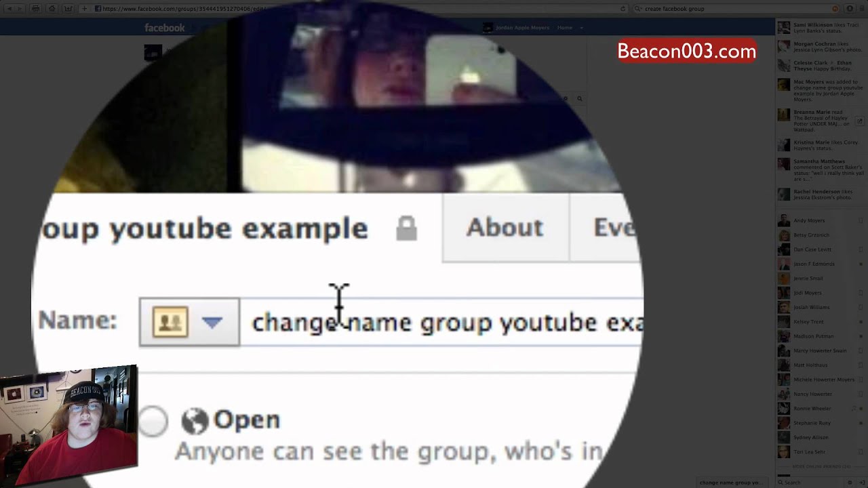
Task: Click the Morgan Cochran ticker story
Action: click(x=821, y=47)
